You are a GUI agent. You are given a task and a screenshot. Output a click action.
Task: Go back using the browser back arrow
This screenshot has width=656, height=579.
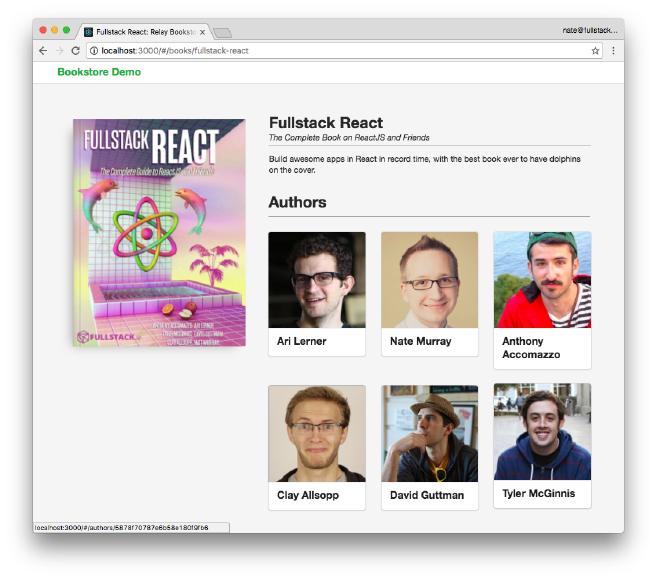(x=43, y=51)
